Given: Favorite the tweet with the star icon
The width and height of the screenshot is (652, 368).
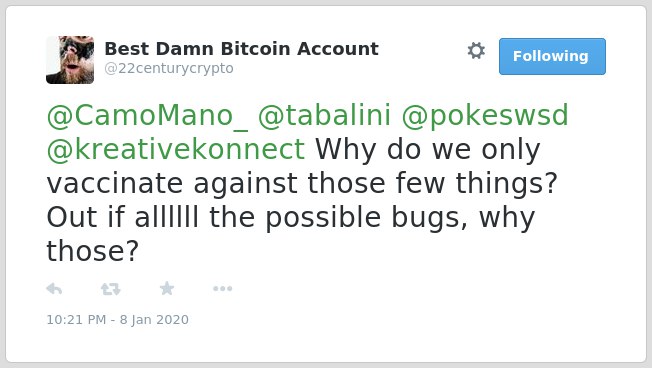Looking at the screenshot, I should (167, 288).
